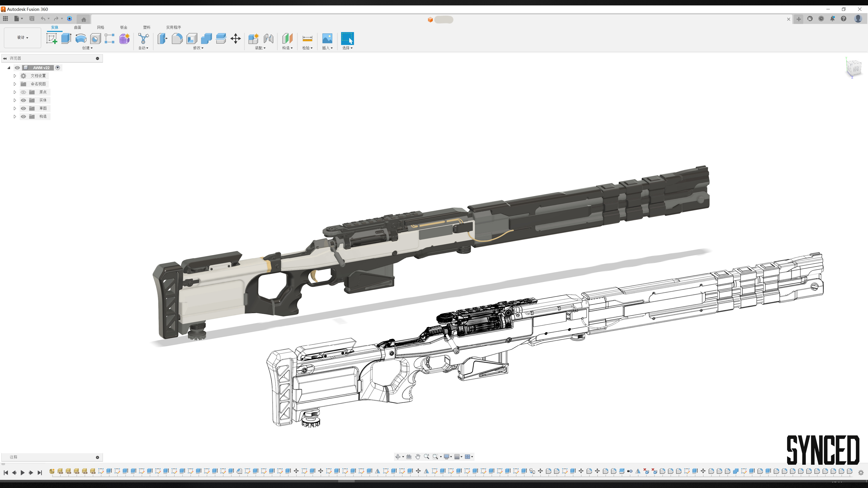This screenshot has height=488, width=868.
Task: Show the hidden 原点 origin folder
Action: pos(23,92)
